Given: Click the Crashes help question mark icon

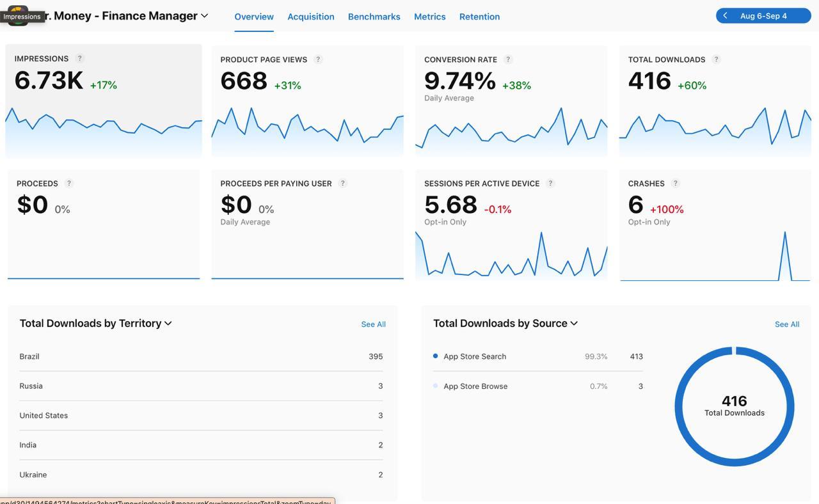Looking at the screenshot, I should [675, 184].
